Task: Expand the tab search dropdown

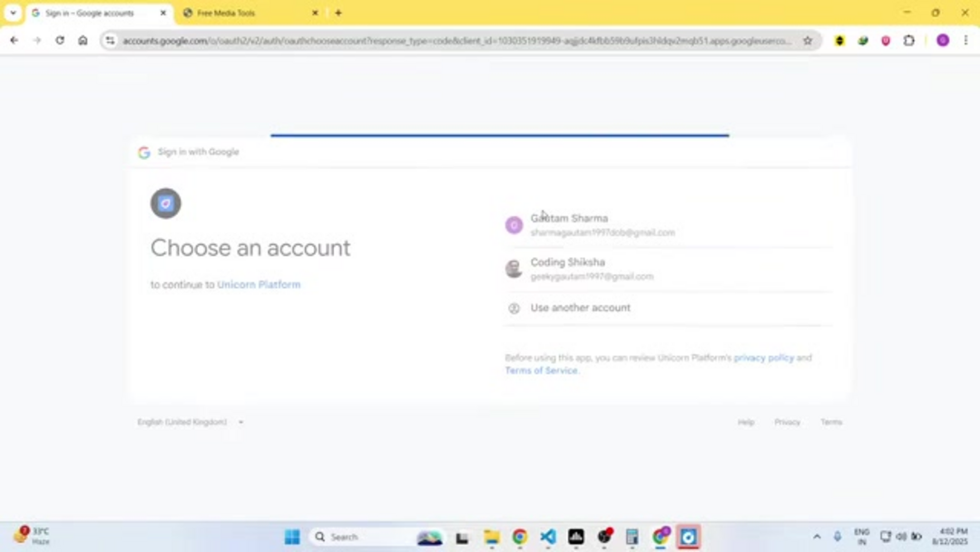Action: point(13,13)
